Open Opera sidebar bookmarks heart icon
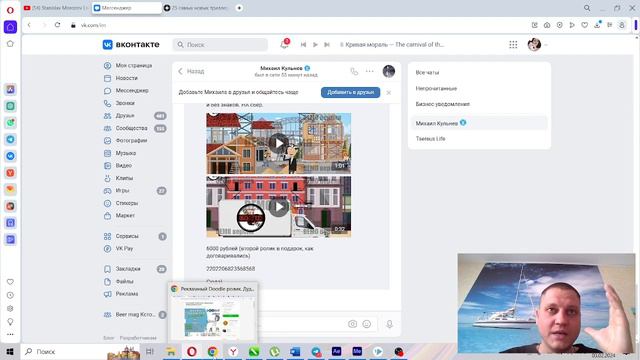Screen dimensions: 640x360 click(10, 282)
